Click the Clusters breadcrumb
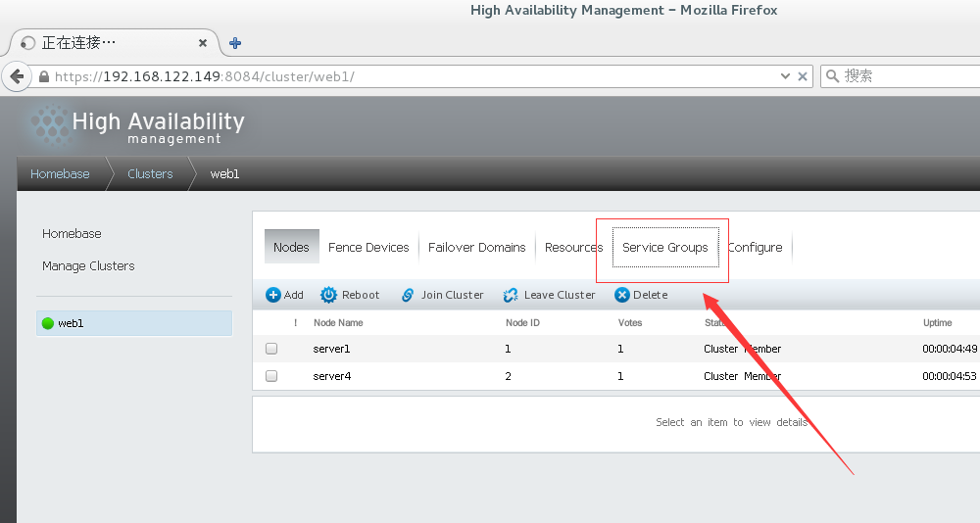Image resolution: width=980 pixels, height=523 pixels. click(x=150, y=174)
